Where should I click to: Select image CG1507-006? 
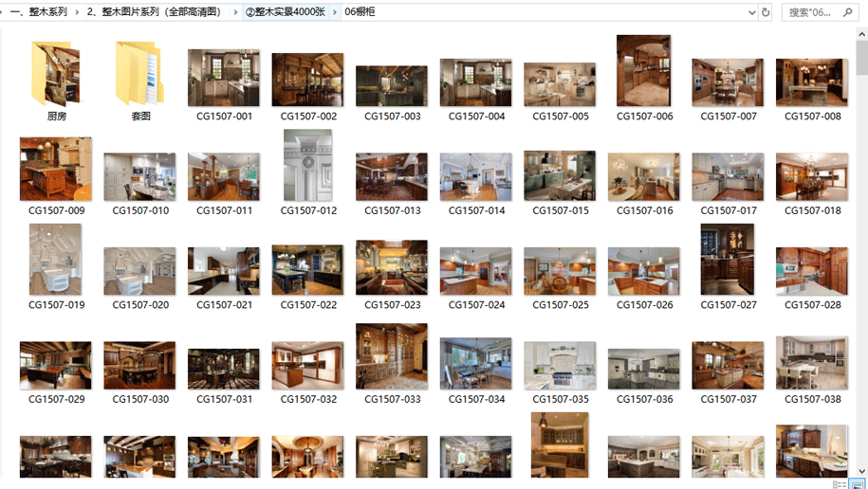click(644, 71)
